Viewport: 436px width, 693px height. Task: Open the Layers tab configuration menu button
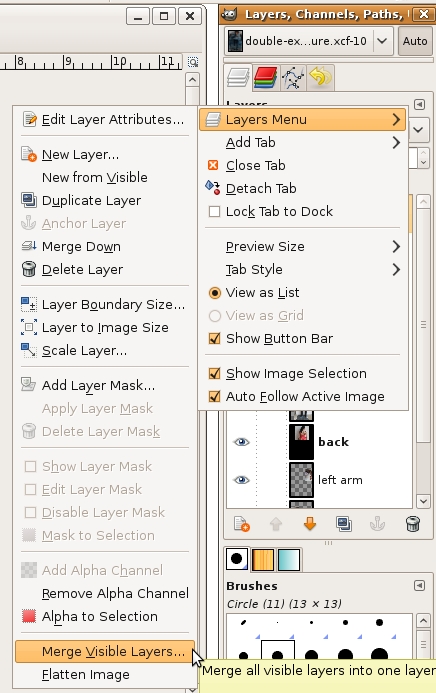click(419, 104)
